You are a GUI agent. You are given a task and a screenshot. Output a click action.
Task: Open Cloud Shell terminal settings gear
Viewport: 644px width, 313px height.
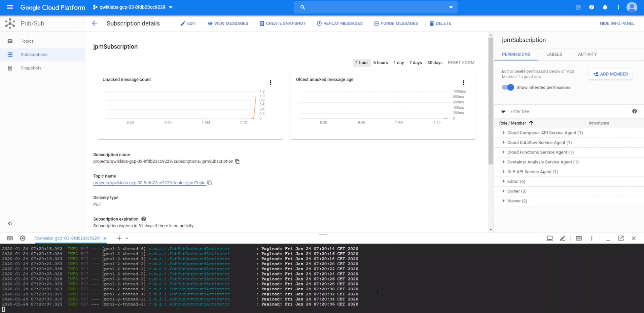tap(23, 238)
